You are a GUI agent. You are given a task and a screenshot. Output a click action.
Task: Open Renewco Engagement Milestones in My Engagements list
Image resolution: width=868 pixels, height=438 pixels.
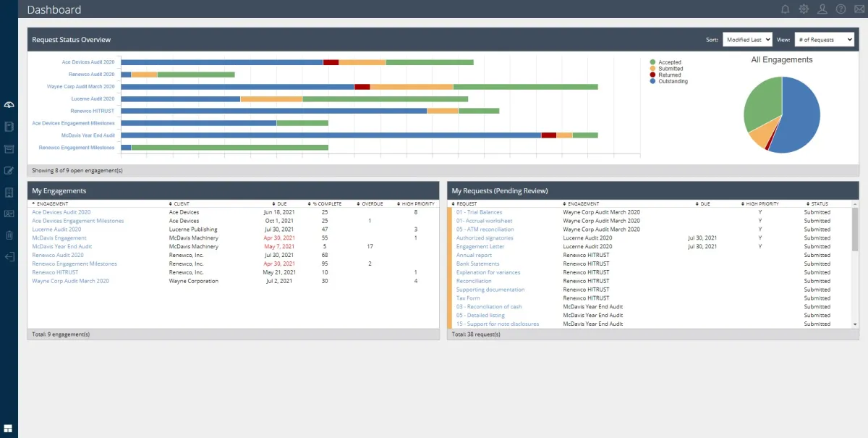click(75, 264)
